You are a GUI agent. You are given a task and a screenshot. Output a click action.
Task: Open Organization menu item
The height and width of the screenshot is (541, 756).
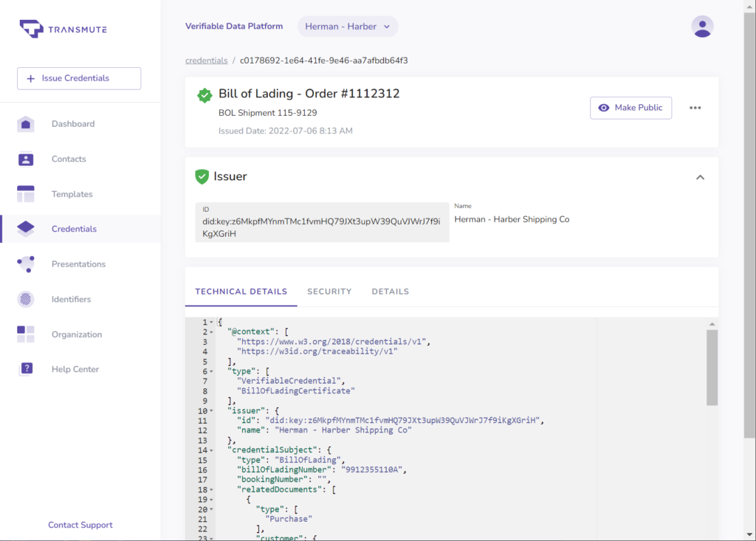(77, 334)
